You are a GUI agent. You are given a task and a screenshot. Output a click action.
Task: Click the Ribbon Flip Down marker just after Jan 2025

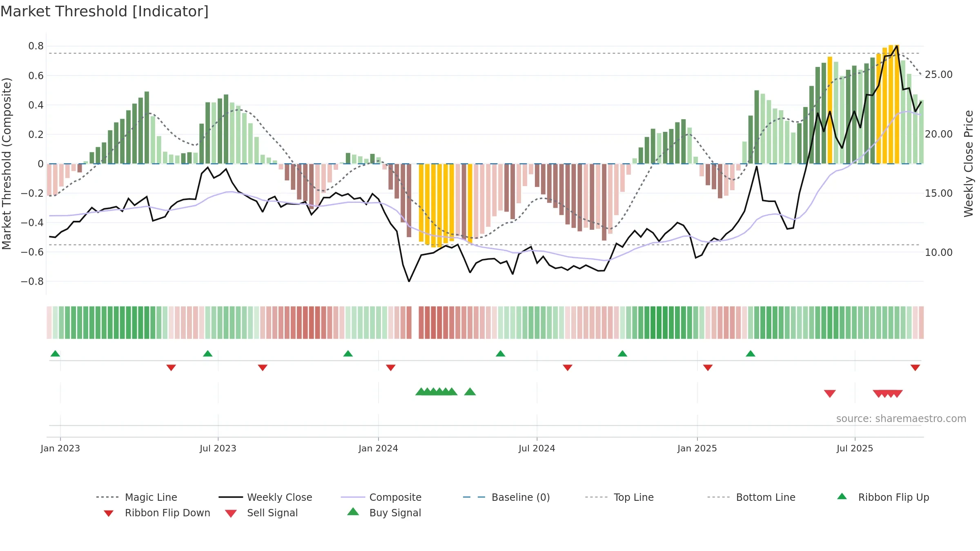[x=708, y=368]
